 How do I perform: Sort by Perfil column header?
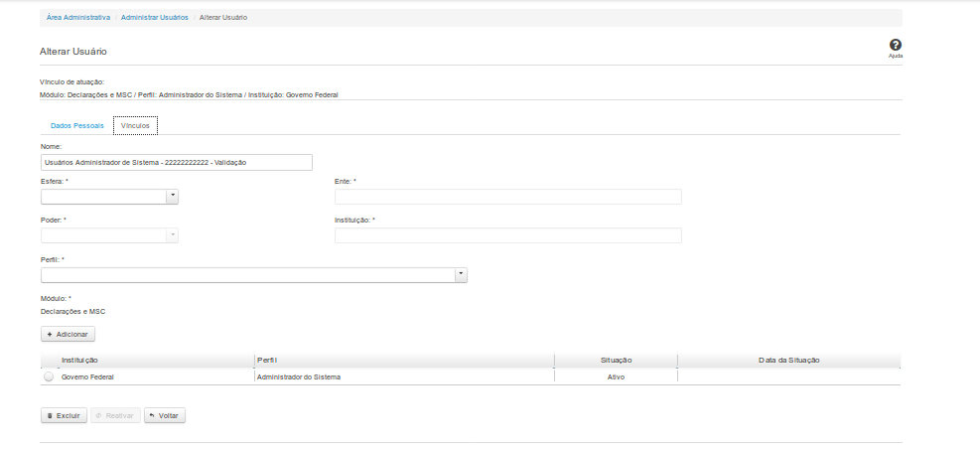pos(266,360)
